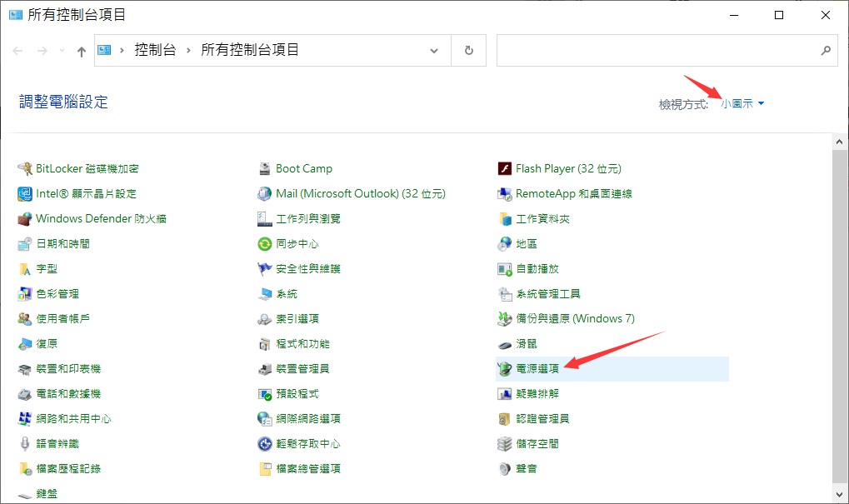Expand the address bar history dropdown
Image resolution: width=849 pixels, height=504 pixels.
click(434, 50)
